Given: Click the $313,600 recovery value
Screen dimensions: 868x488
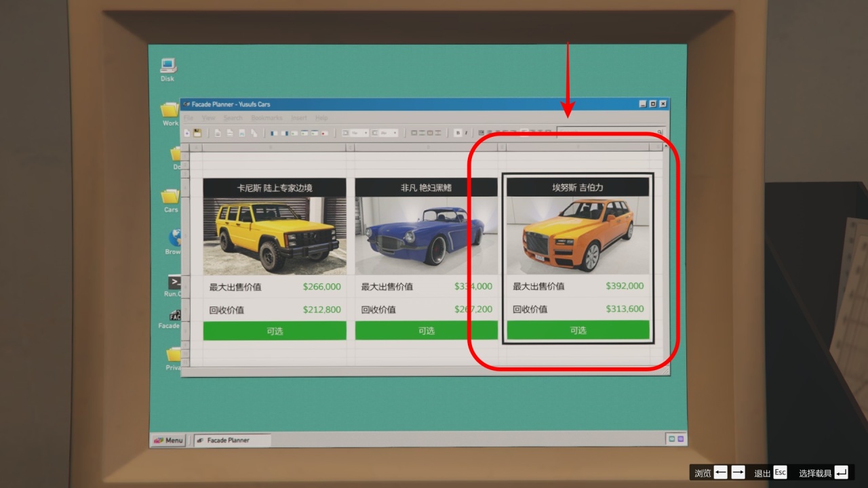Looking at the screenshot, I should click(625, 309).
